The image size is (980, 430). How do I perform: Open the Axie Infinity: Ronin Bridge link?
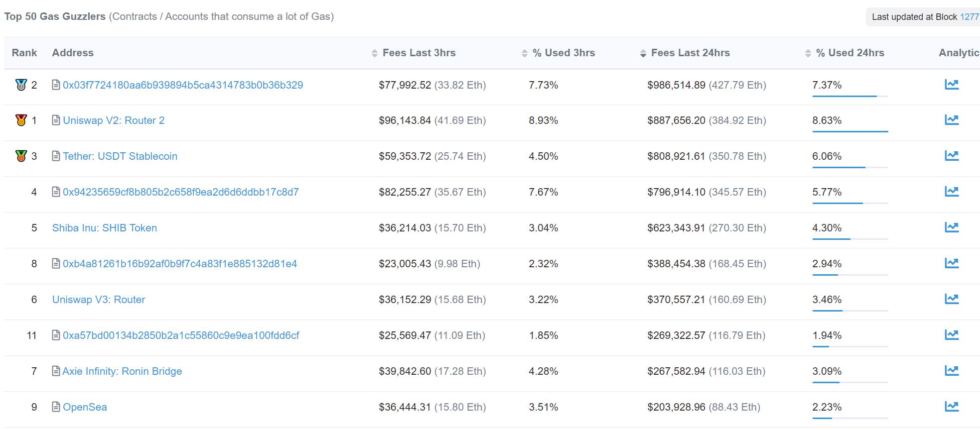(x=122, y=371)
